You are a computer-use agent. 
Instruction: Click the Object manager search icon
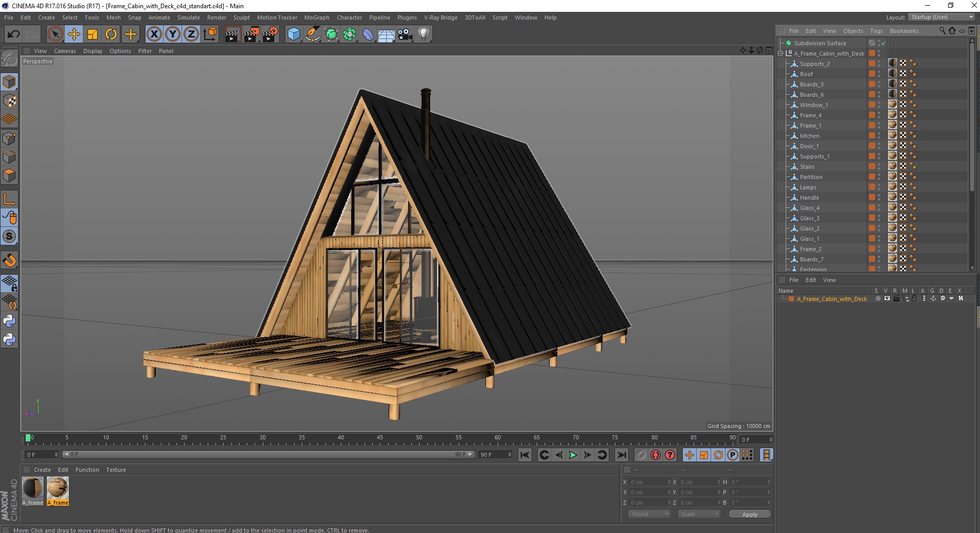click(x=942, y=31)
